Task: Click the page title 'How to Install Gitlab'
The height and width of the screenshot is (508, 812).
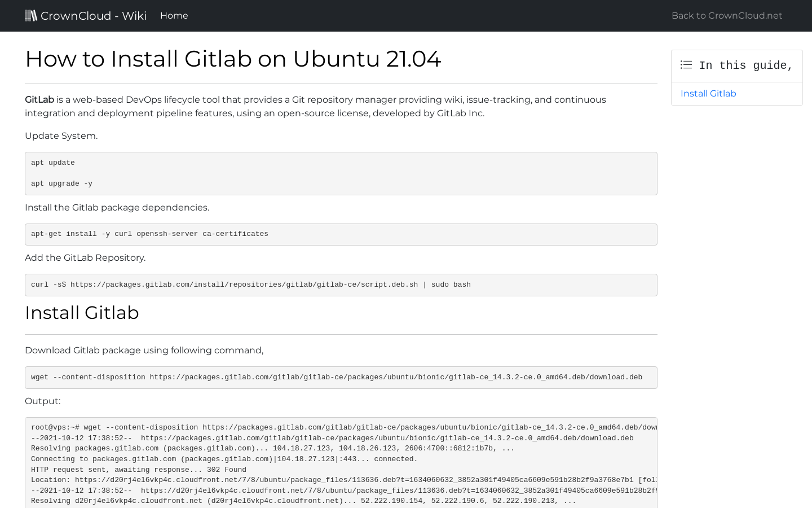Action: point(233,59)
